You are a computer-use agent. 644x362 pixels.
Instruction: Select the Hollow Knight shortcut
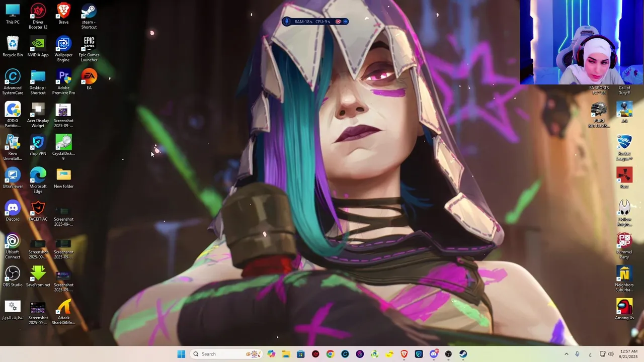pos(624,214)
